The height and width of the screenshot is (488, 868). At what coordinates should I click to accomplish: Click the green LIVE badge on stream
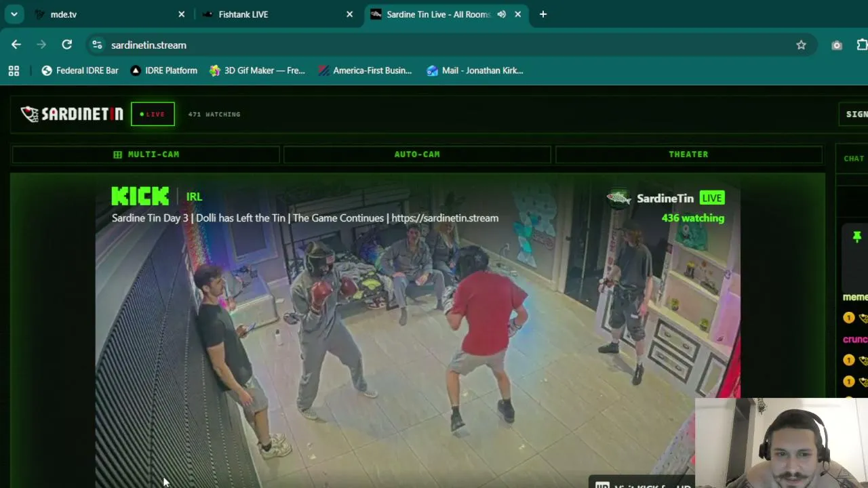coord(712,198)
